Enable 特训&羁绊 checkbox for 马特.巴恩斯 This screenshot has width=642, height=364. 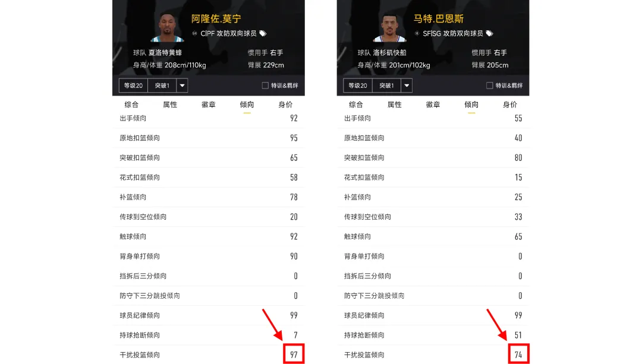pyautogui.click(x=490, y=86)
